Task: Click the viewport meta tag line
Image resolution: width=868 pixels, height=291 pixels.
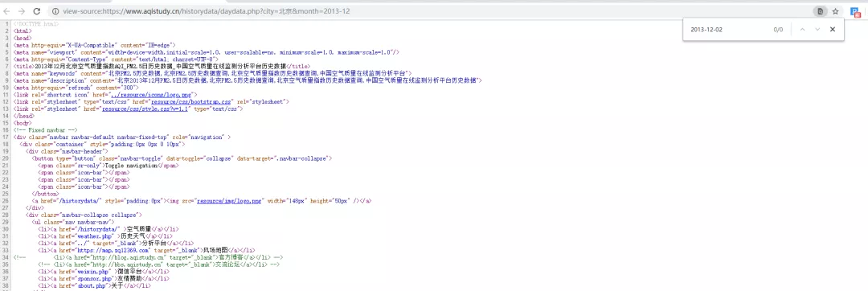Action: pyautogui.click(x=207, y=52)
